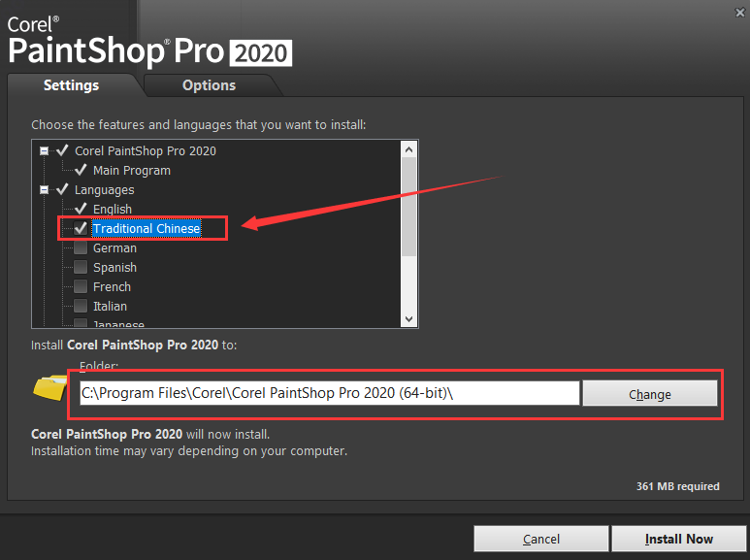Enable the French language checkbox
The width and height of the screenshot is (750, 560).
[81, 286]
